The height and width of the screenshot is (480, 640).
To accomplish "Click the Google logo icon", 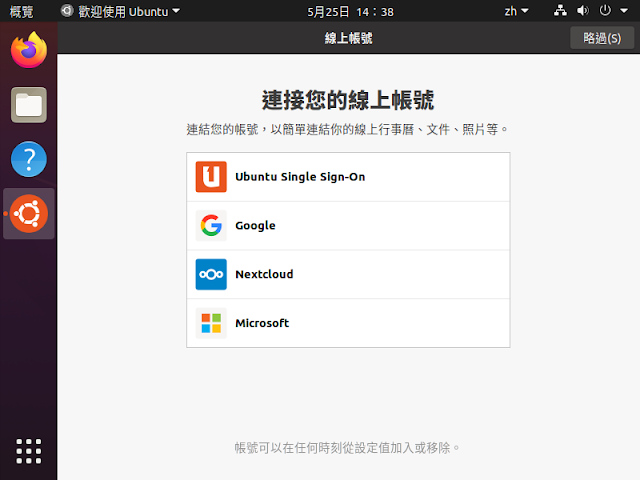I will click(x=211, y=225).
